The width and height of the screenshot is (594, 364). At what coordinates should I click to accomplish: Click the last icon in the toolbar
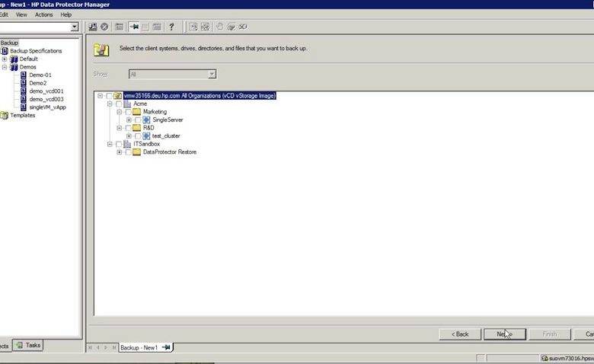point(243,27)
